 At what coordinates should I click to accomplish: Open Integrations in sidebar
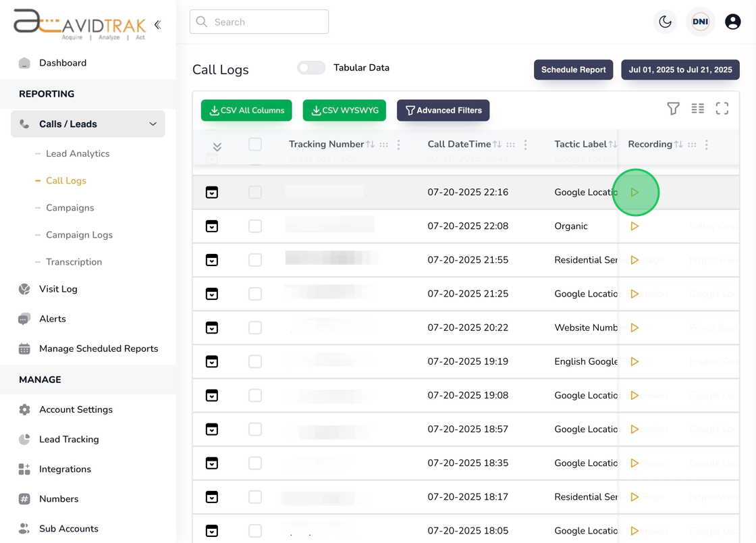65,469
